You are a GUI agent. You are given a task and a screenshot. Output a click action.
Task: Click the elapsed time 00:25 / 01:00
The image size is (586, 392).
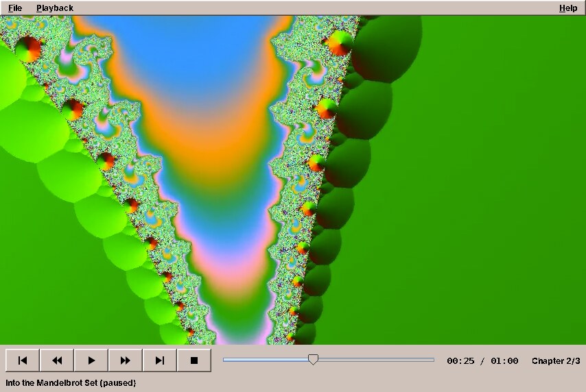tap(482, 361)
